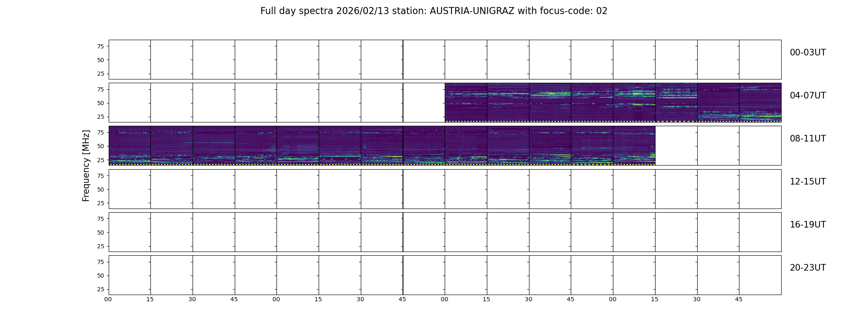Click the 25 tick label of 20-23UT row
Screen dimensions: 868x331
tap(100, 289)
